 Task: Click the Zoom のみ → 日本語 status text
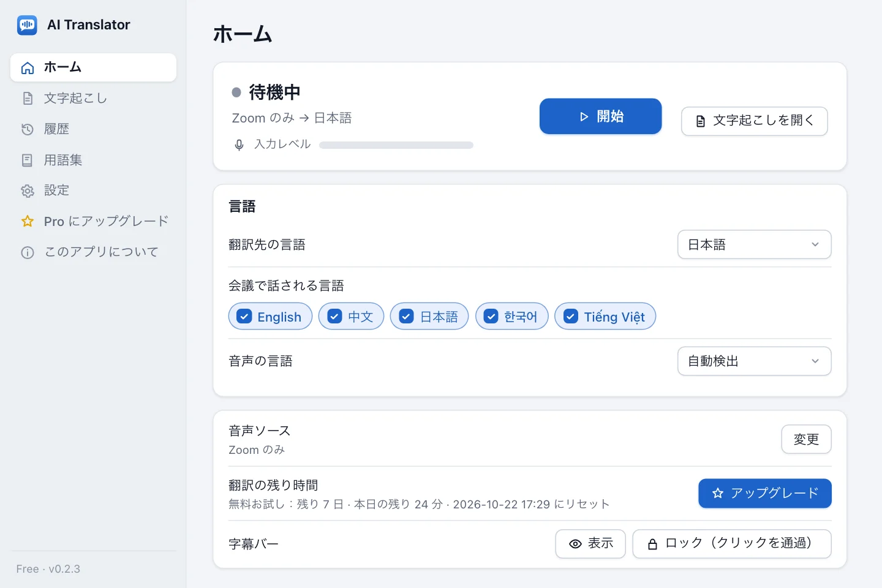(x=292, y=118)
